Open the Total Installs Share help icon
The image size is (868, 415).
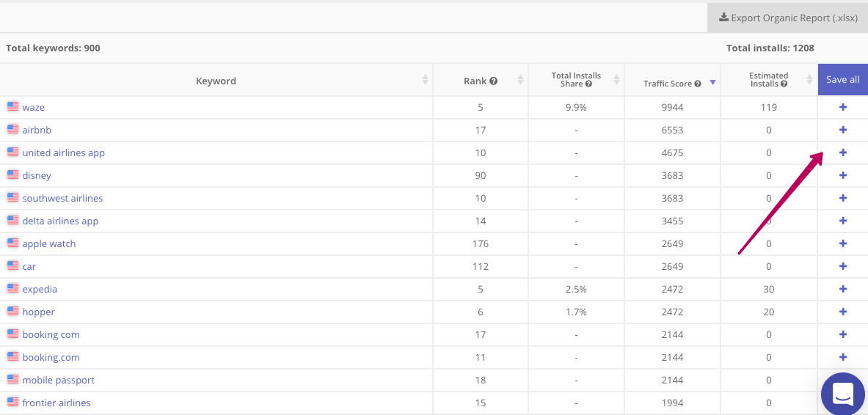[588, 84]
